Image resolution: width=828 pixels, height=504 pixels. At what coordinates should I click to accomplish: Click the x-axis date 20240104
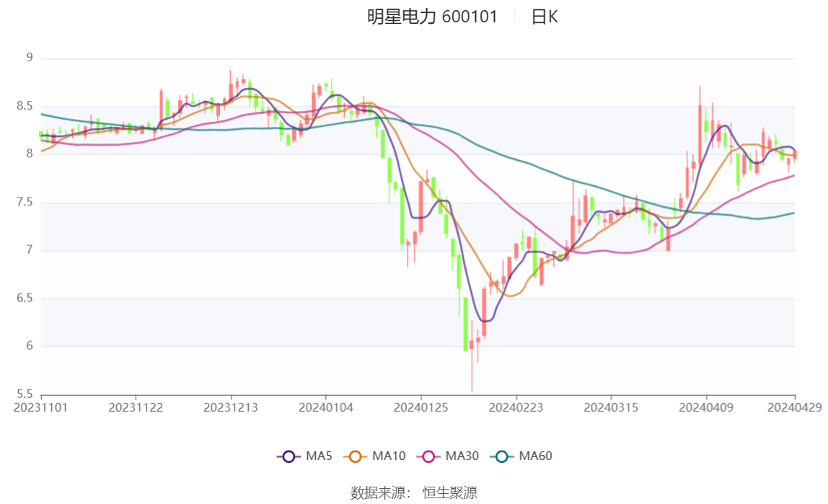pos(326,408)
